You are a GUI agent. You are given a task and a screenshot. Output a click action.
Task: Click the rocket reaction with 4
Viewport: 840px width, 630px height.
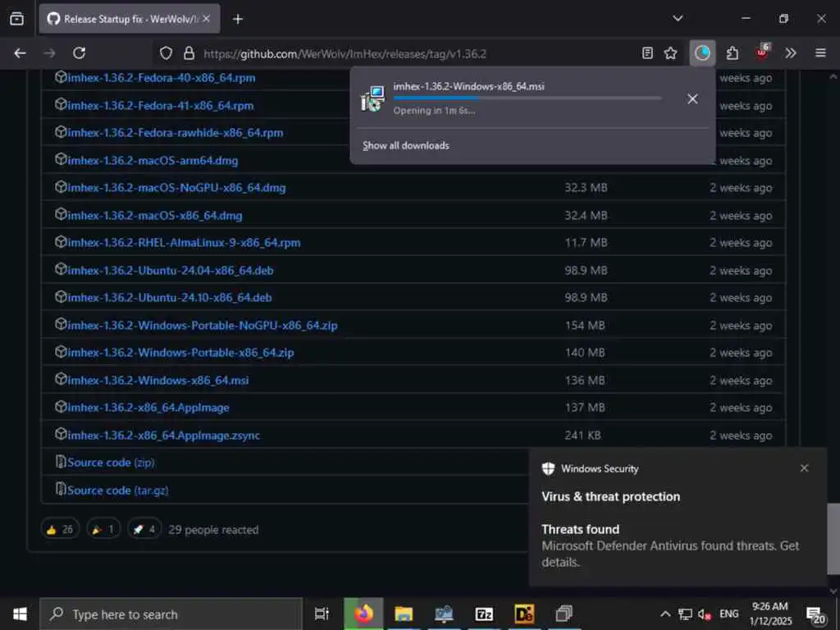tap(144, 529)
